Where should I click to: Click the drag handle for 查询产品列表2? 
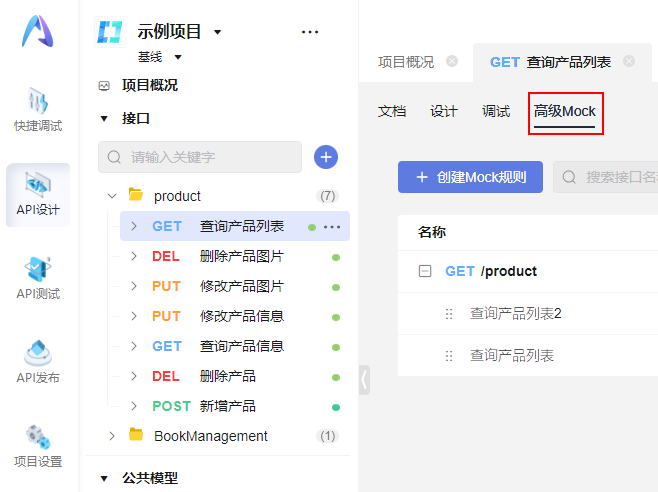(449, 314)
